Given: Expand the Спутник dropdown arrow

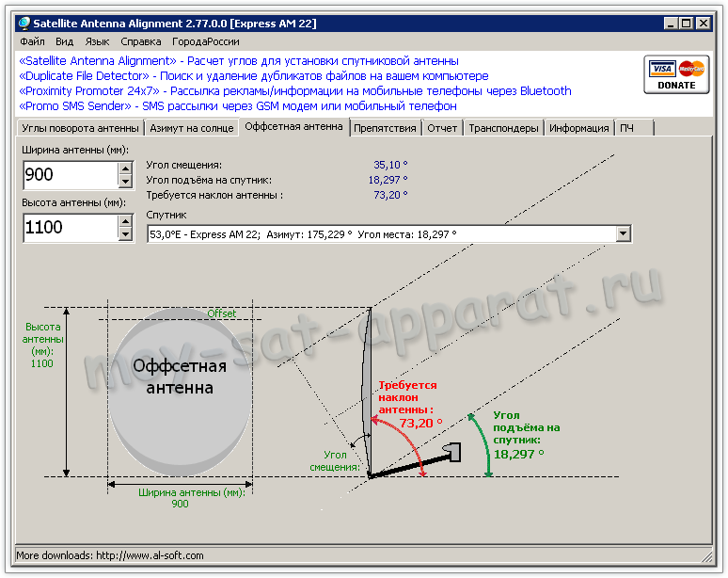Looking at the screenshot, I should [x=623, y=233].
